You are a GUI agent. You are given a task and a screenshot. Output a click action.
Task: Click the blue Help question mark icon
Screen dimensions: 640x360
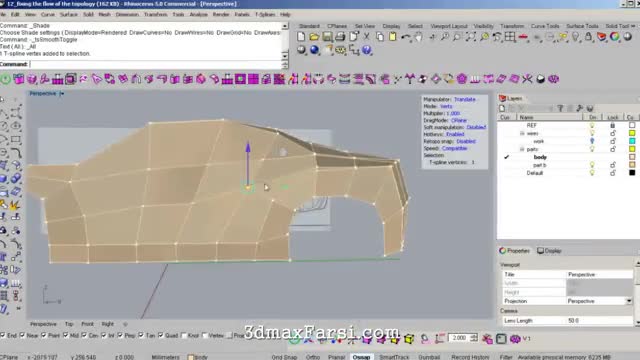coord(367,50)
